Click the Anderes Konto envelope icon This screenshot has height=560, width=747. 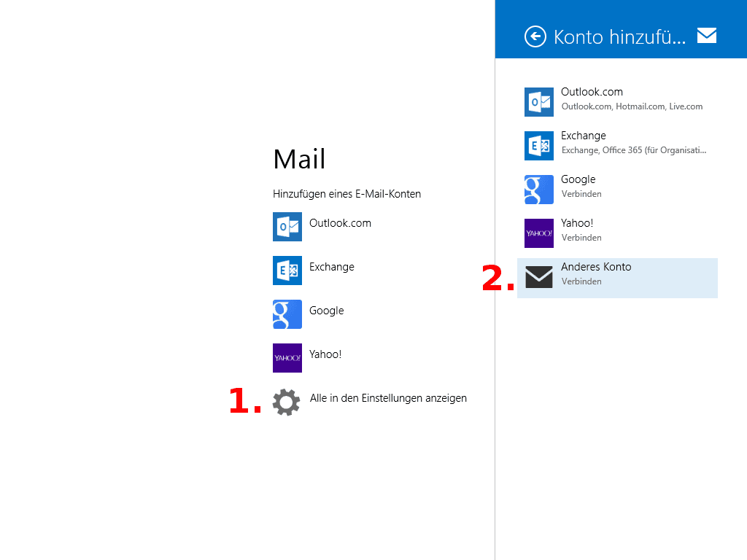click(x=539, y=277)
